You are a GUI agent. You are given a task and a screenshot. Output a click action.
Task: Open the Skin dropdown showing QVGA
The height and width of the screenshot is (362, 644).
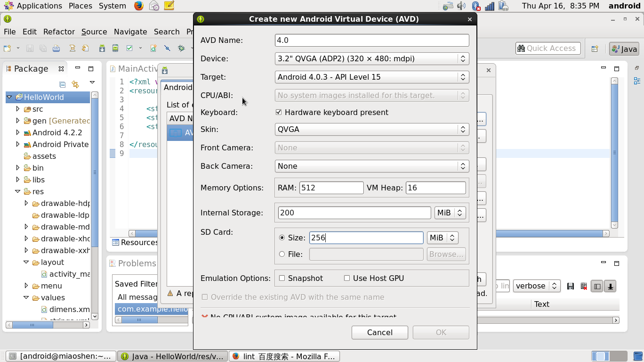372,129
